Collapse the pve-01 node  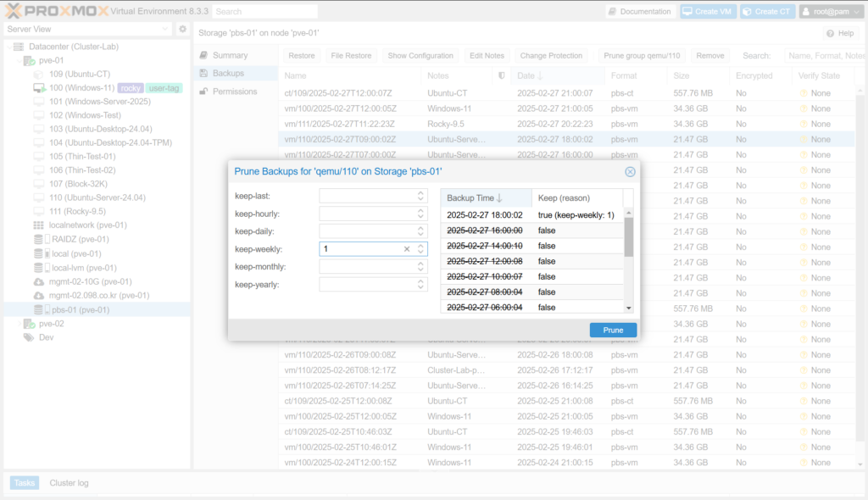[18, 60]
